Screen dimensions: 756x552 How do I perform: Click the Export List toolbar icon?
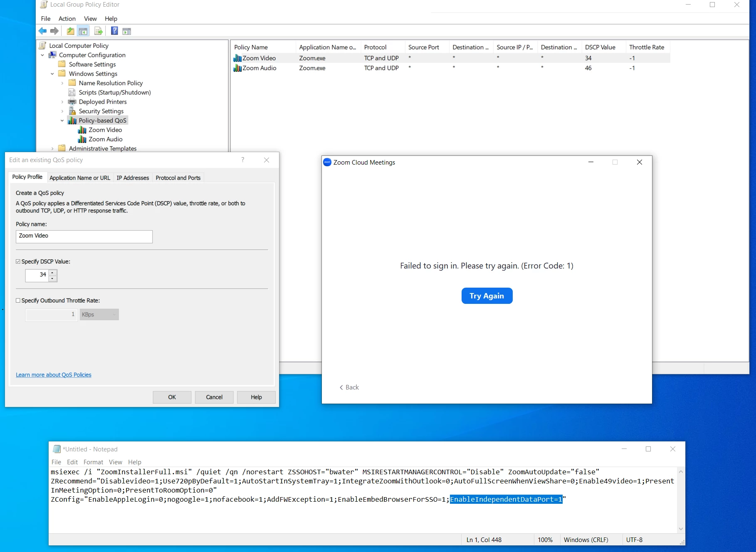[99, 31]
